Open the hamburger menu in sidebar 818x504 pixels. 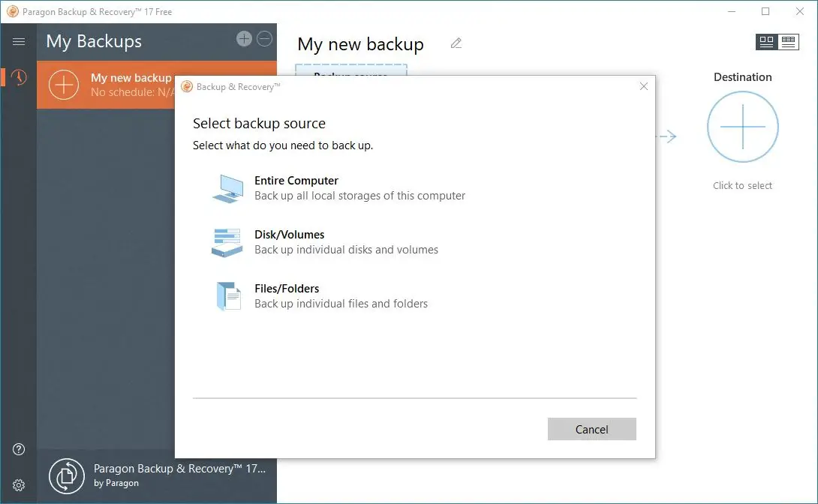point(19,42)
